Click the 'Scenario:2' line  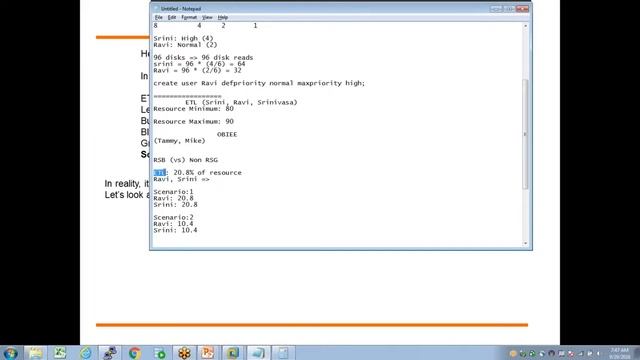173,218
